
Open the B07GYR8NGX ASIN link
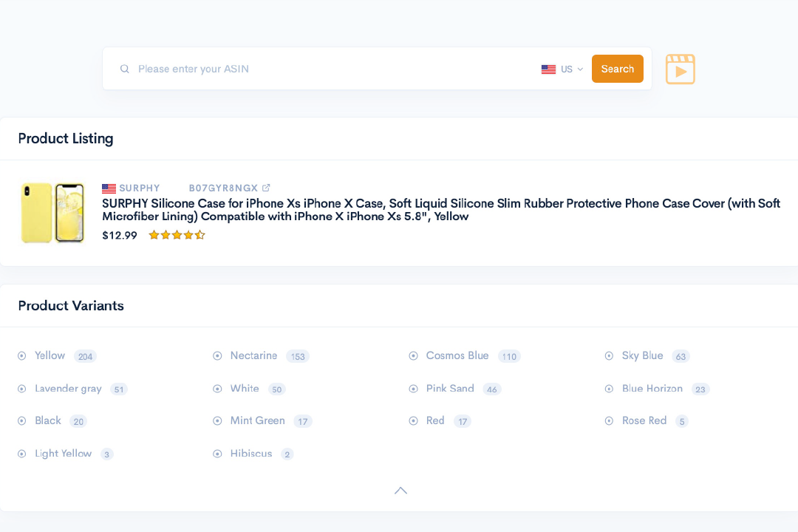click(223, 188)
